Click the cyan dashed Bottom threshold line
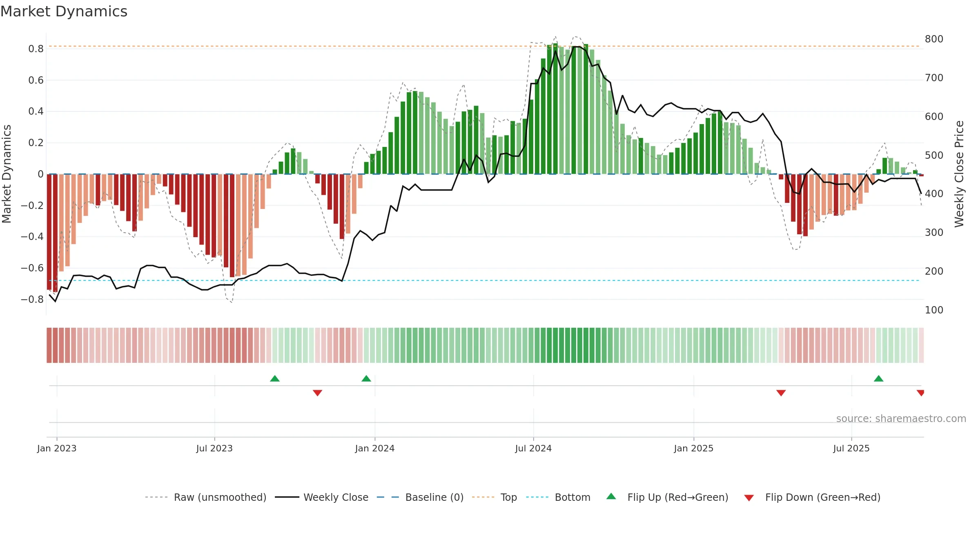Screen dimensions: 980x551 484,280
